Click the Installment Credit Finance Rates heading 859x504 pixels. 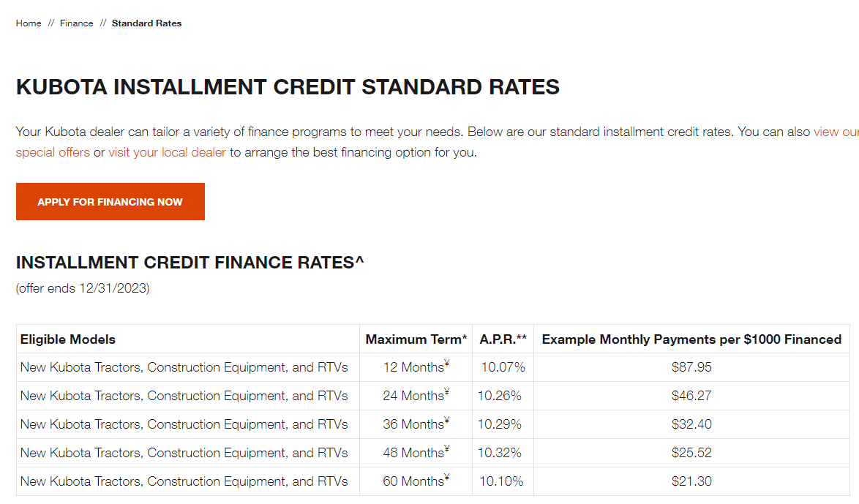(190, 263)
